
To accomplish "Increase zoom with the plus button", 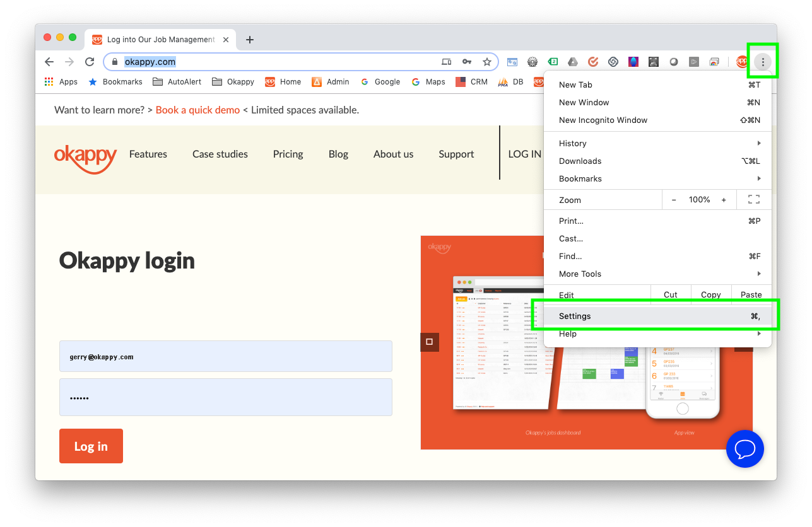I will click(724, 200).
